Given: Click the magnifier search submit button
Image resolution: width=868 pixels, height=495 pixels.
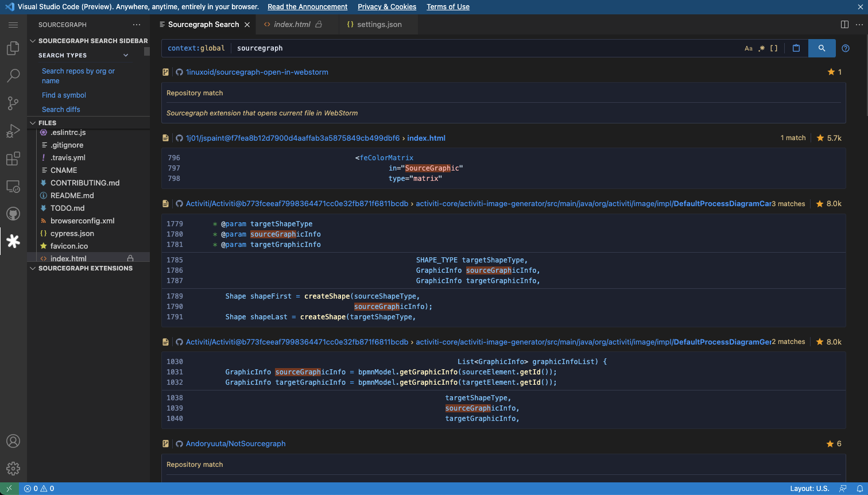Looking at the screenshot, I should [821, 48].
